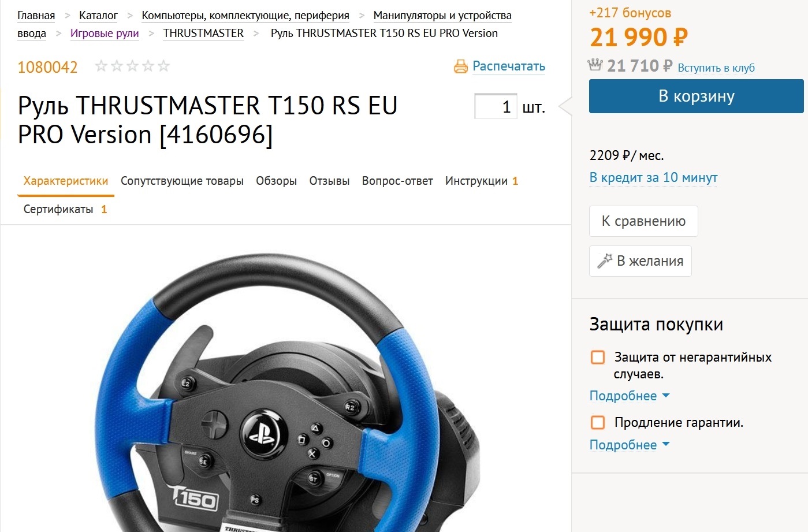
Task: Follow the Вступить в клуб link
Action: (716, 68)
